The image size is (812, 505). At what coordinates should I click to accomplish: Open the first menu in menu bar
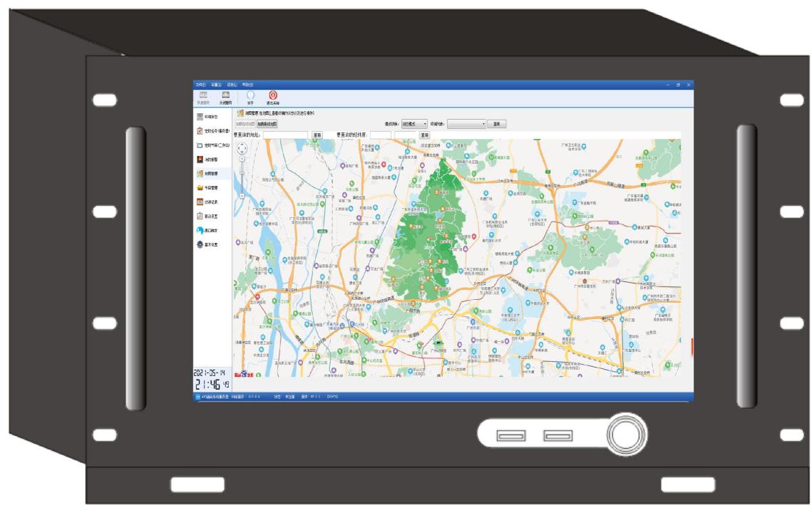[x=200, y=85]
